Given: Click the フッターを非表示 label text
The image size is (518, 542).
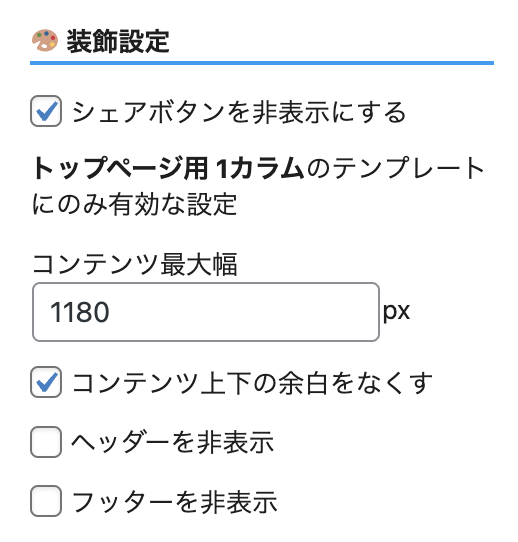Looking at the screenshot, I should click(x=174, y=502).
